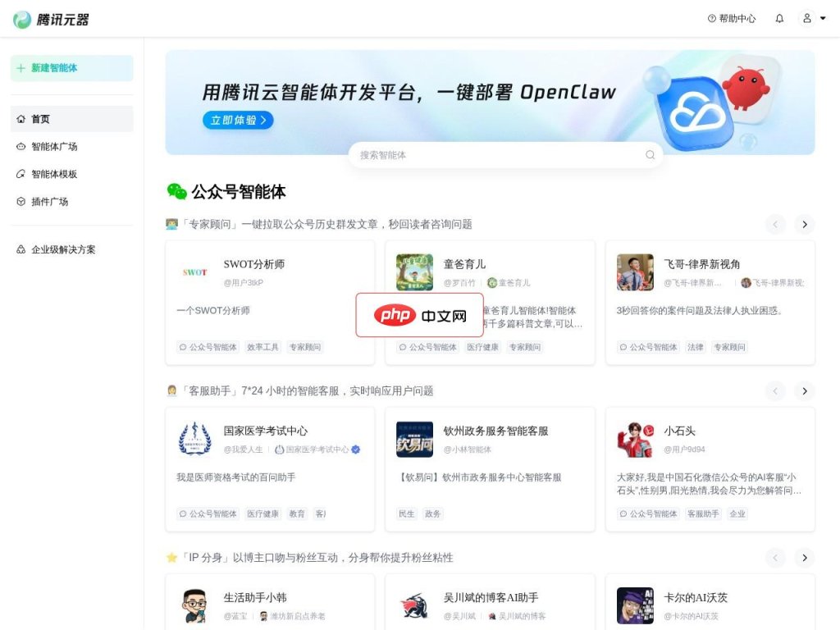Click the @我爱人生 author name
840x630 pixels.
click(243, 449)
